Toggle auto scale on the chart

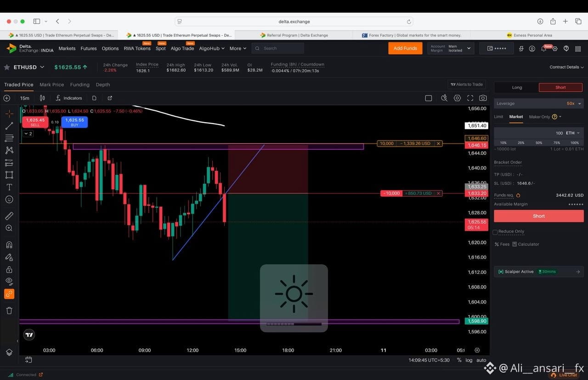pyautogui.click(x=481, y=360)
